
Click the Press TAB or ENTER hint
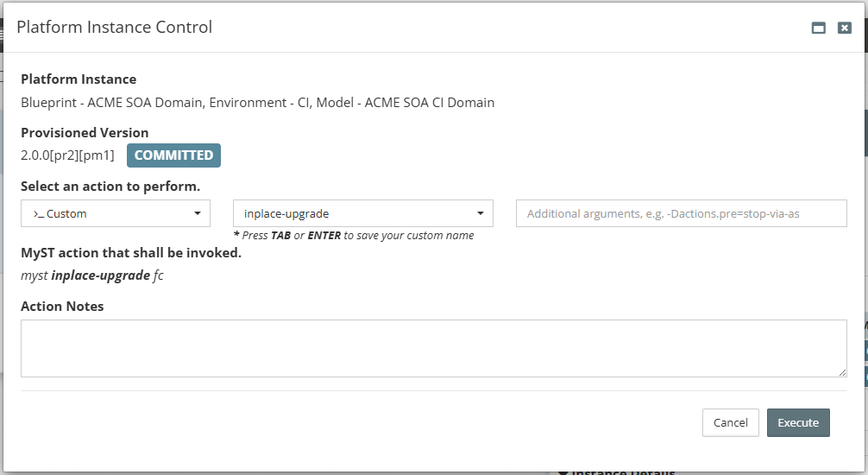click(x=354, y=235)
